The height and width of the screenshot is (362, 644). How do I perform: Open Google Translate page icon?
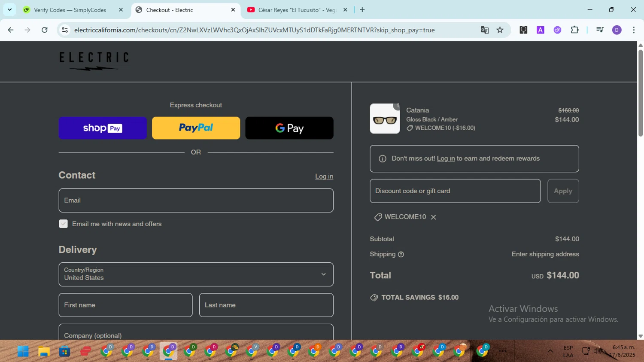485,30
